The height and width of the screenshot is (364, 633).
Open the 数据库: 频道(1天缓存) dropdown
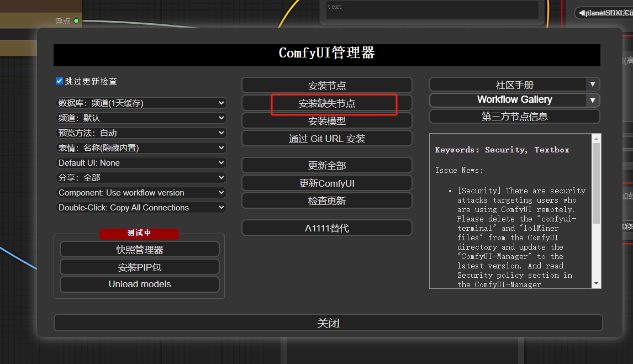141,103
